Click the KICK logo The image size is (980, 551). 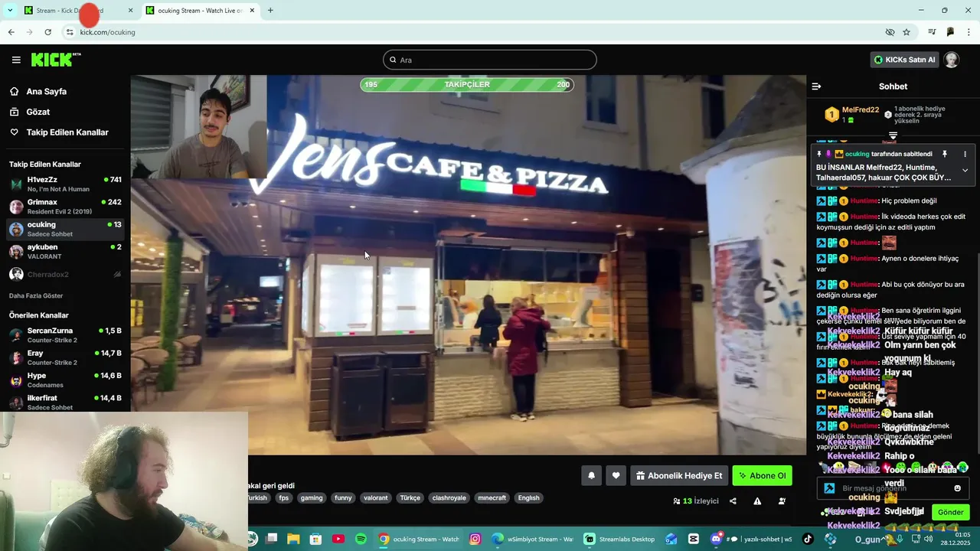pos(56,60)
